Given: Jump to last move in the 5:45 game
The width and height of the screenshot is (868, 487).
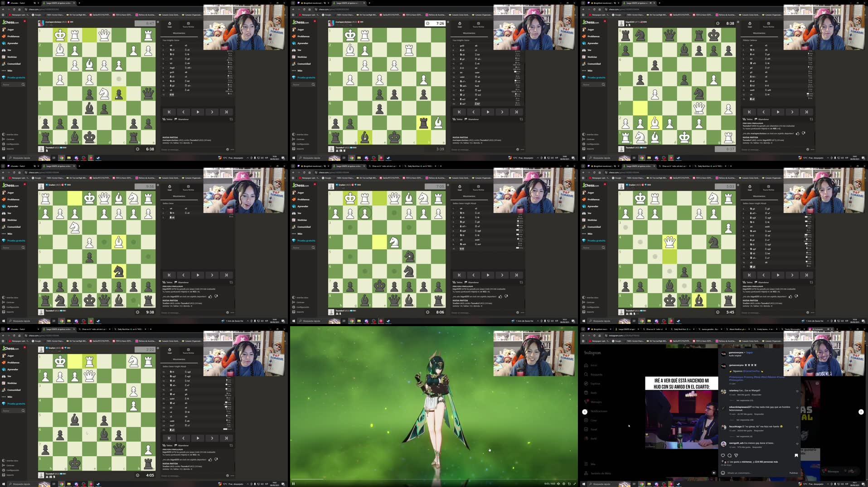Looking at the screenshot, I should (806, 275).
